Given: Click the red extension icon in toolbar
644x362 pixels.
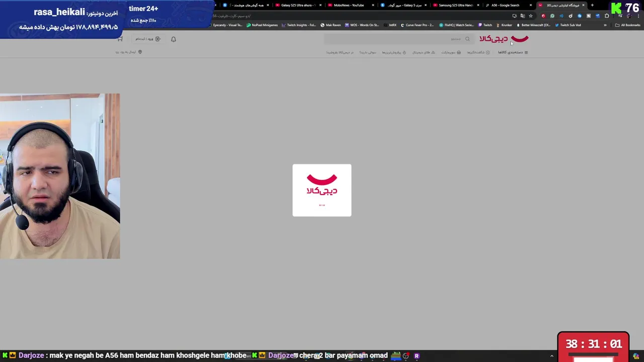Looking at the screenshot, I should pos(543,16).
